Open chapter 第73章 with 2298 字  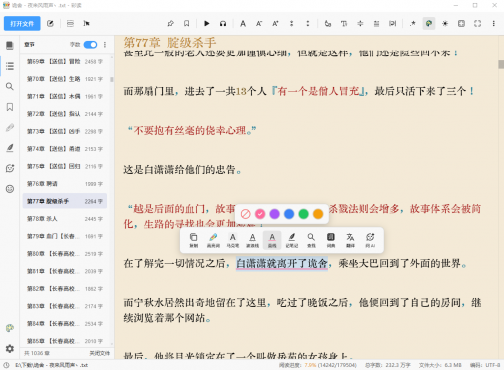point(65,131)
